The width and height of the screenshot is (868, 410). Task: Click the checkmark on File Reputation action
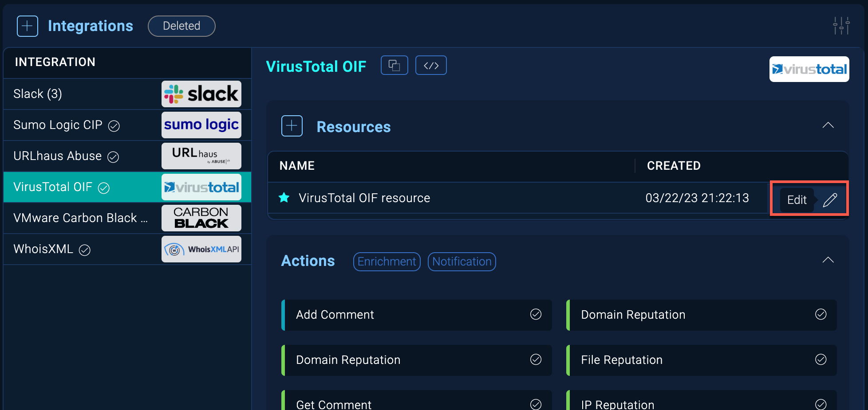pos(821,360)
